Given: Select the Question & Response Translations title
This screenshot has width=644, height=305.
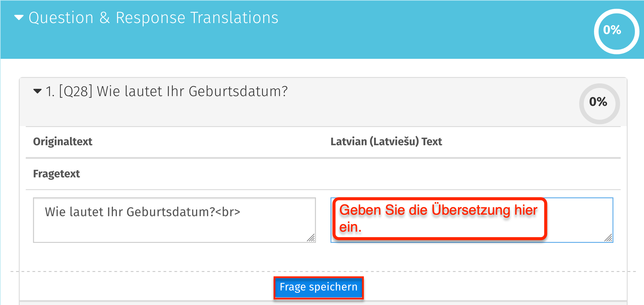Looking at the screenshot, I should tap(153, 18).
